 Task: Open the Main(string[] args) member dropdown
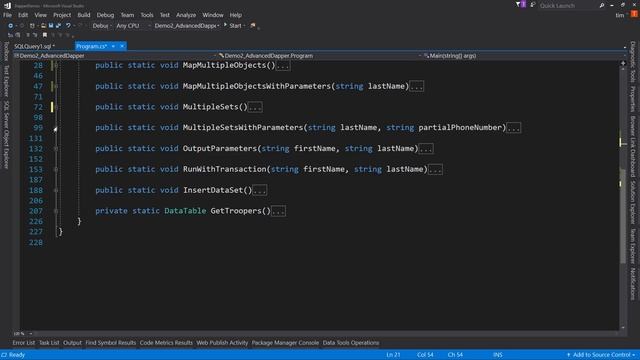coord(524,56)
